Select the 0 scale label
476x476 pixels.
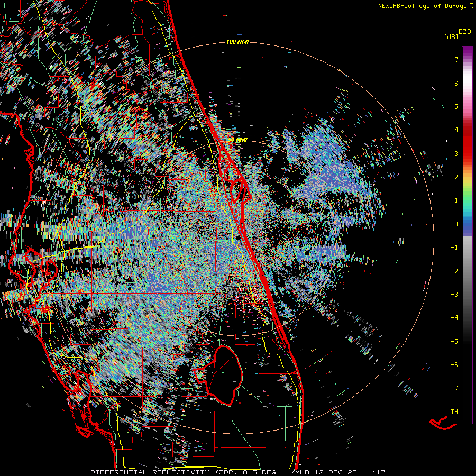point(456,224)
